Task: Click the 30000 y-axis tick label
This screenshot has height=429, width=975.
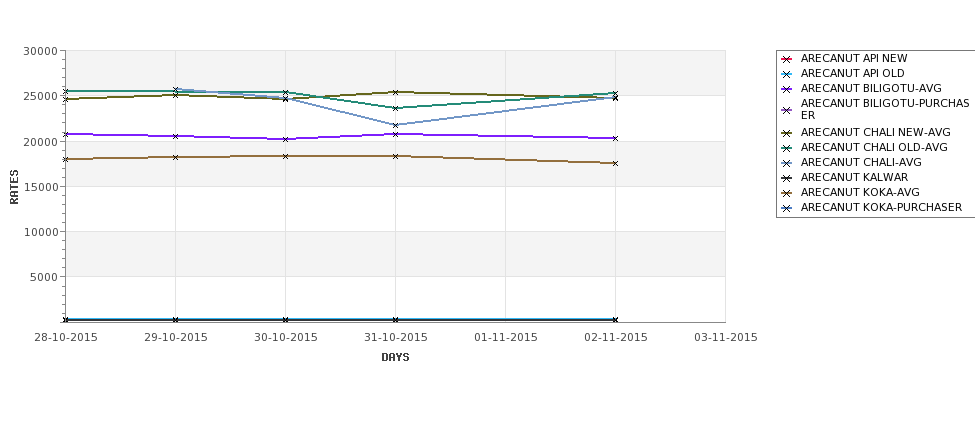Action: pos(40,51)
